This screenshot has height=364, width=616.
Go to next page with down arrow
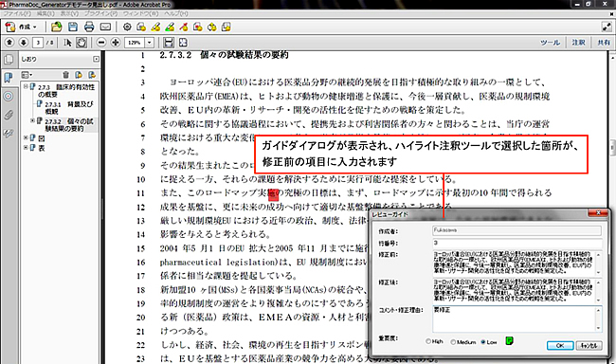(x=23, y=42)
